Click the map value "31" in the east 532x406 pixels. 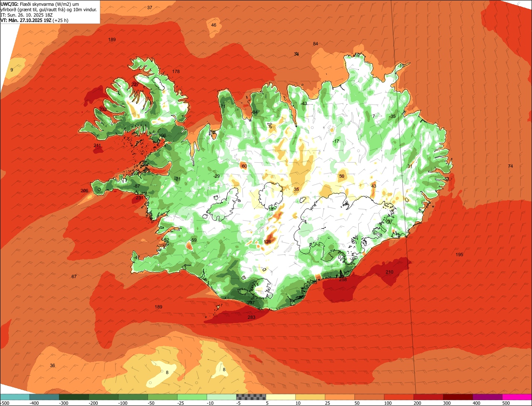pos(409,166)
